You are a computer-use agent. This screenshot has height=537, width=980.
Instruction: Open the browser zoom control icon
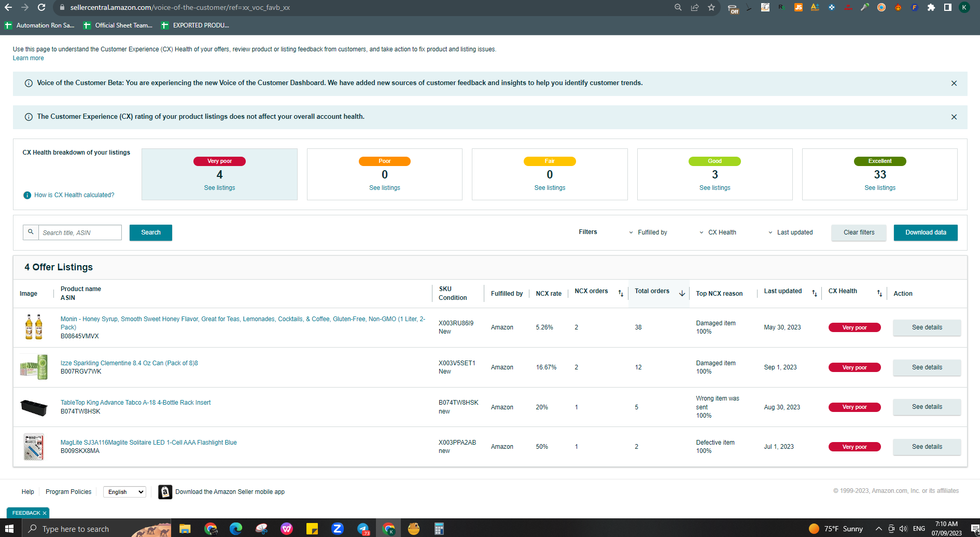click(x=678, y=7)
